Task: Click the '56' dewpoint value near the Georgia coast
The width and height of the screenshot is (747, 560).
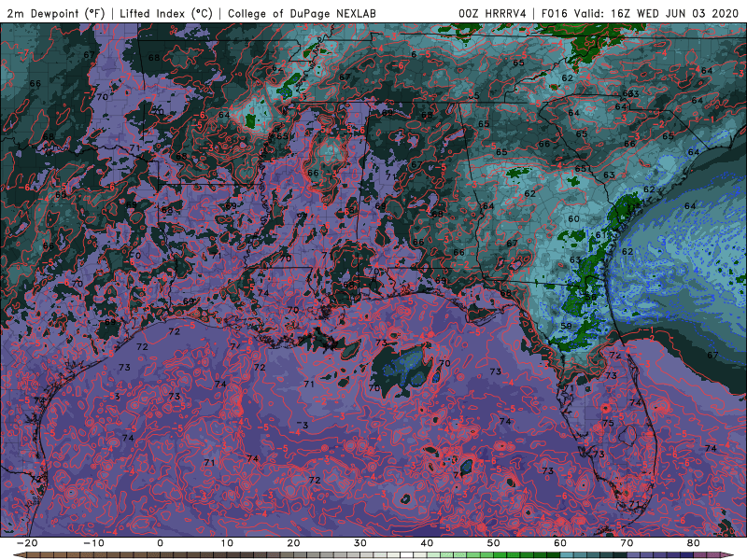Action: 591,297
